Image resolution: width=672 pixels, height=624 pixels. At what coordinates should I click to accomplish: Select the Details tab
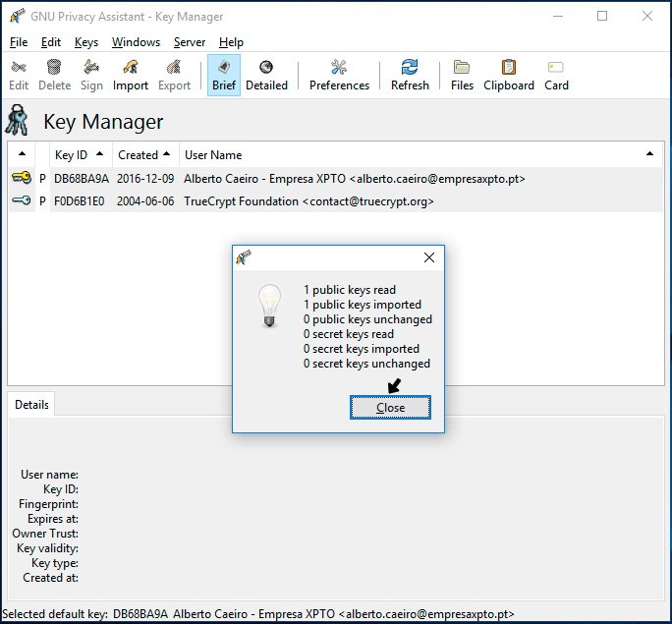[x=31, y=404]
